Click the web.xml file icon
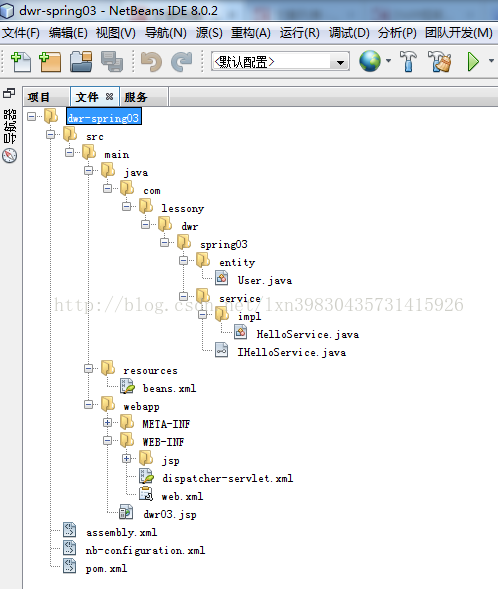This screenshot has width=498, height=589. point(146,494)
